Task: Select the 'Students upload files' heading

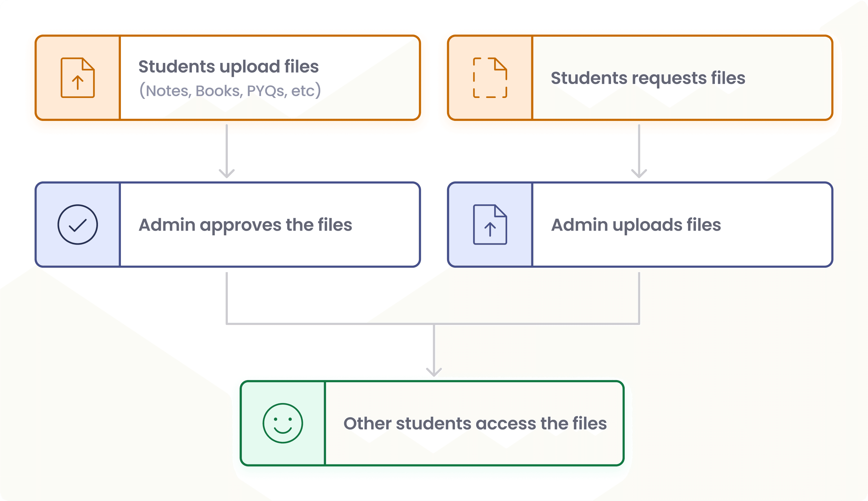Action: point(228,66)
